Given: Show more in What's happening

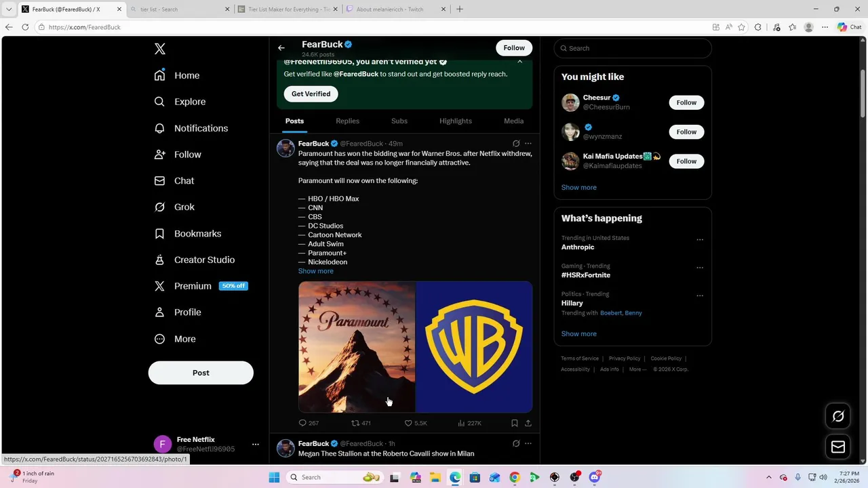Looking at the screenshot, I should (x=579, y=334).
